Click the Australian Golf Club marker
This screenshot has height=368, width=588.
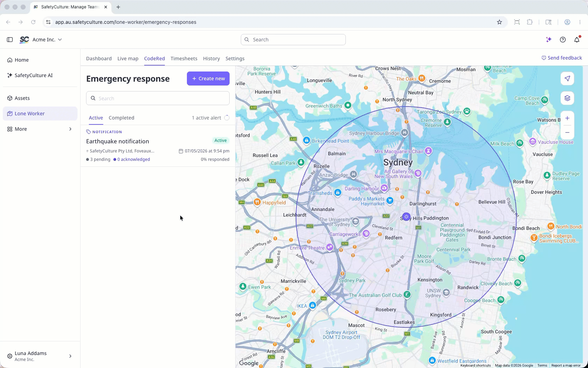coord(407,294)
